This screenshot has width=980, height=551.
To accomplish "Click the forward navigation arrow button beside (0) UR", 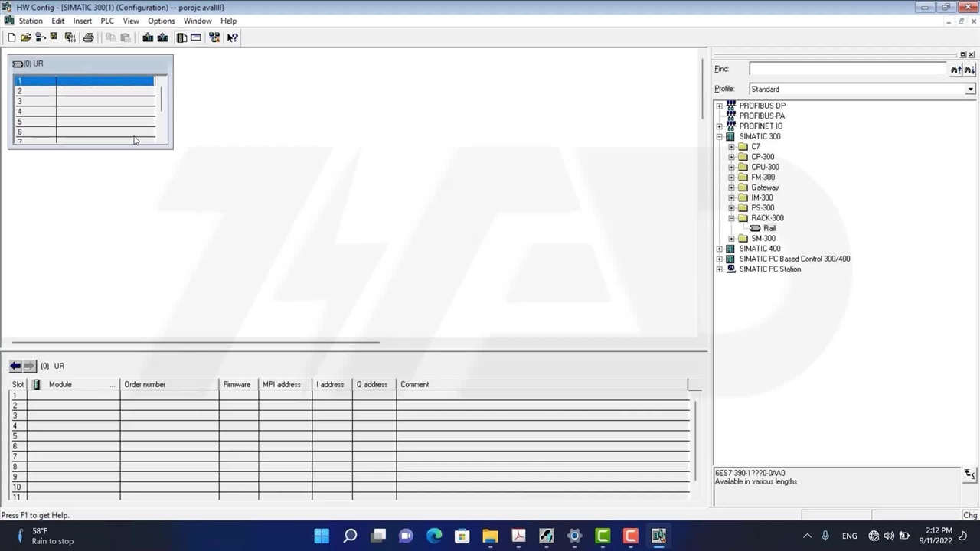I will click(29, 366).
